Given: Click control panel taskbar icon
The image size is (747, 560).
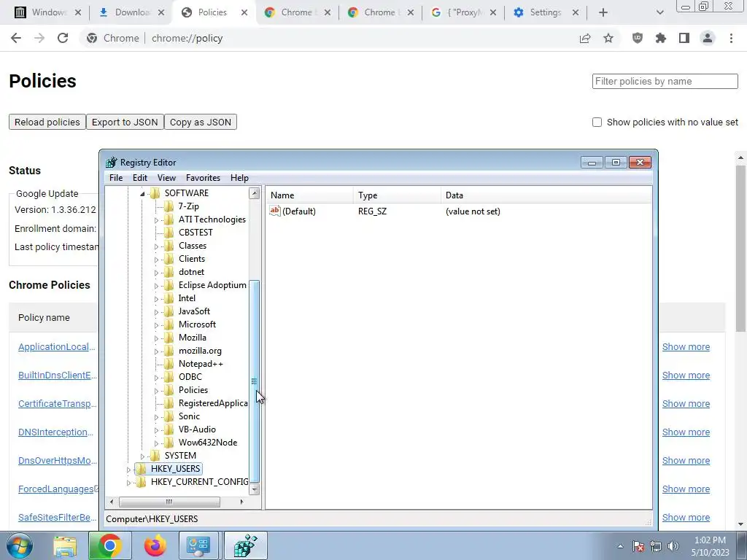Looking at the screenshot, I should point(198,546).
